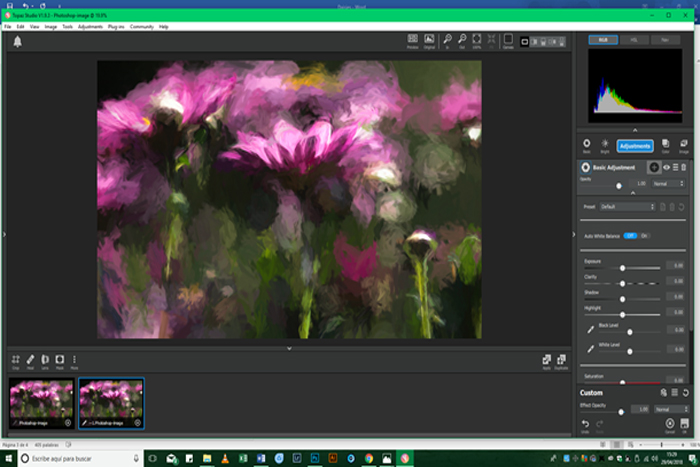This screenshot has height=467, width=700.
Task: Click the Mask tool icon
Action: coord(59,359)
